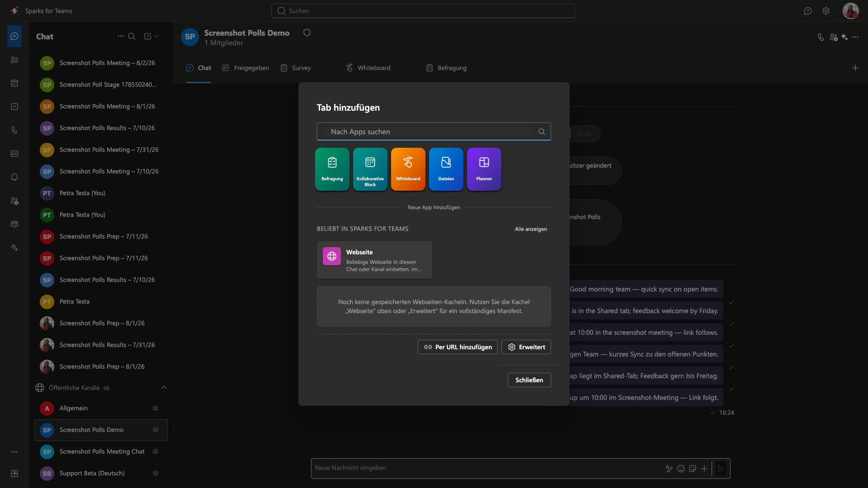Open the formatting icon in message composer

(669, 469)
